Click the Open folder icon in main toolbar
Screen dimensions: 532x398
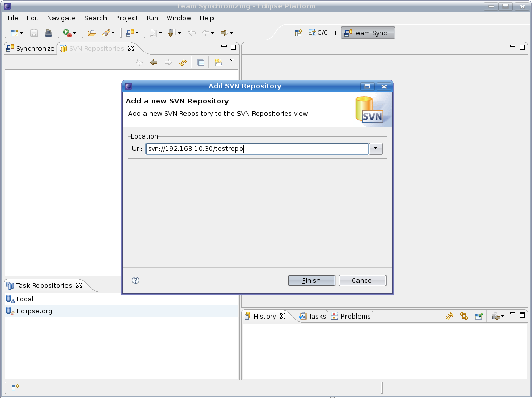(x=91, y=33)
